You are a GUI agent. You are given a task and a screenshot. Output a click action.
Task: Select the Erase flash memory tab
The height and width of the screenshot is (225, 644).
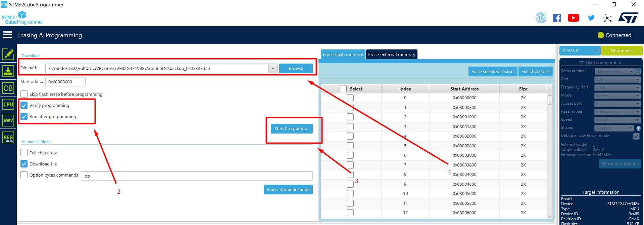(343, 54)
